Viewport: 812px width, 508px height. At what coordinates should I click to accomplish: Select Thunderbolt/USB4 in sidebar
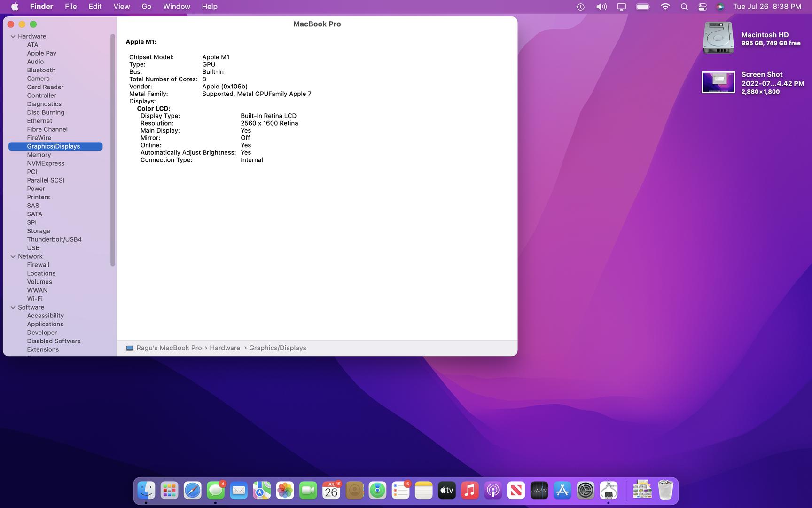(x=55, y=239)
